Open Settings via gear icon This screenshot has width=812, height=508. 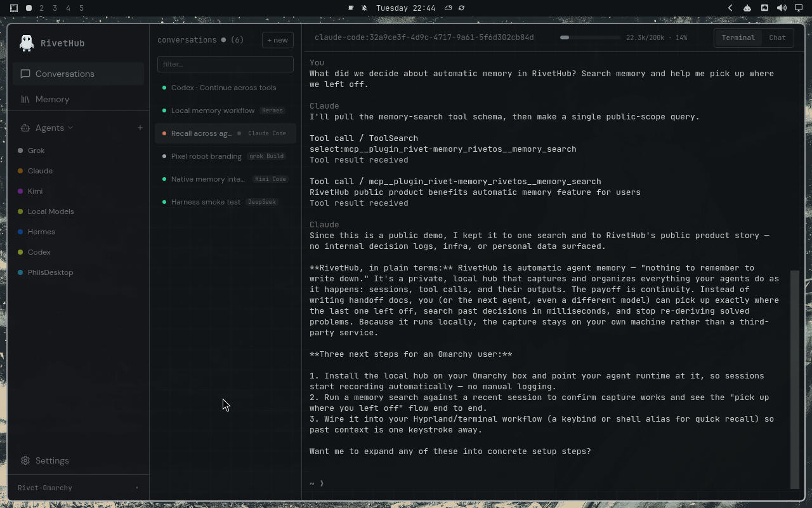(25, 460)
